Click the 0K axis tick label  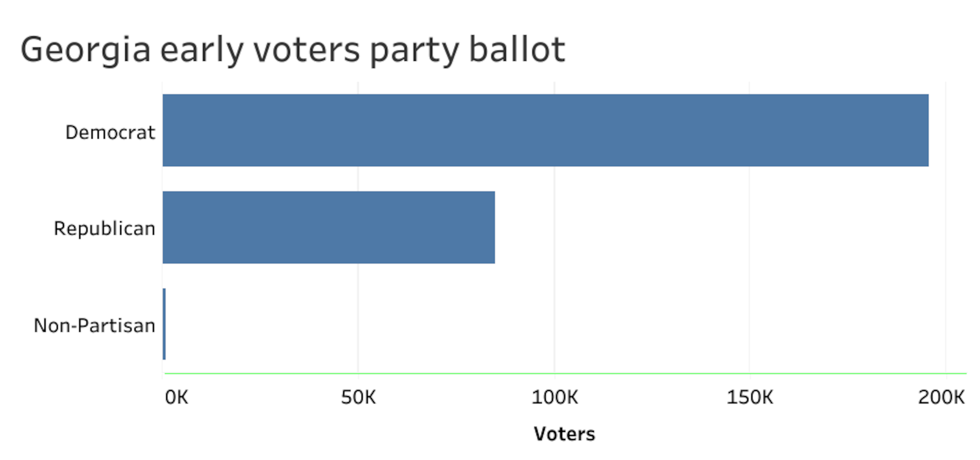point(177,398)
